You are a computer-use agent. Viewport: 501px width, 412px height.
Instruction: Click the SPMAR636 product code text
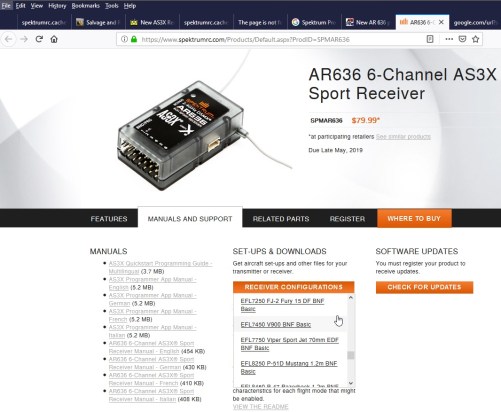tap(326, 121)
